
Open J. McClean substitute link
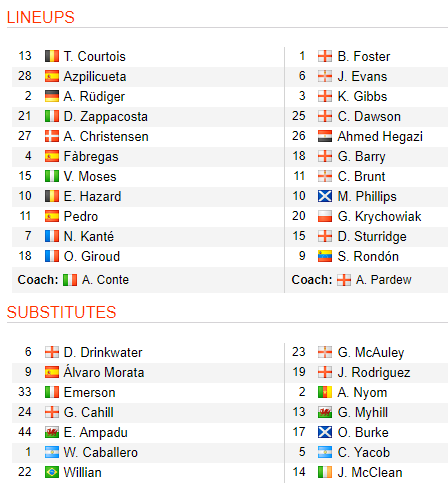[370, 472]
